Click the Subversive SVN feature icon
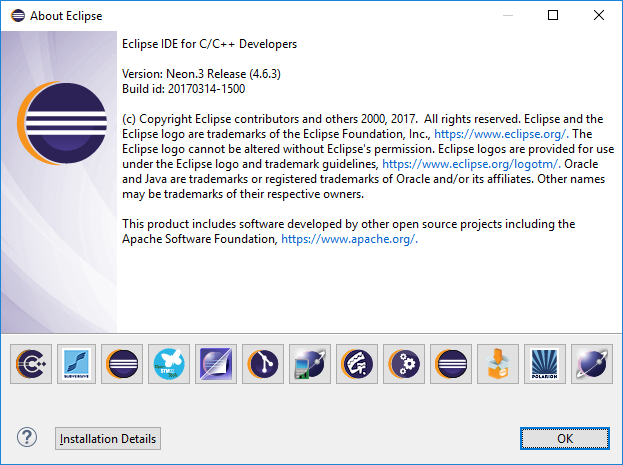The image size is (623, 465). tap(76, 364)
